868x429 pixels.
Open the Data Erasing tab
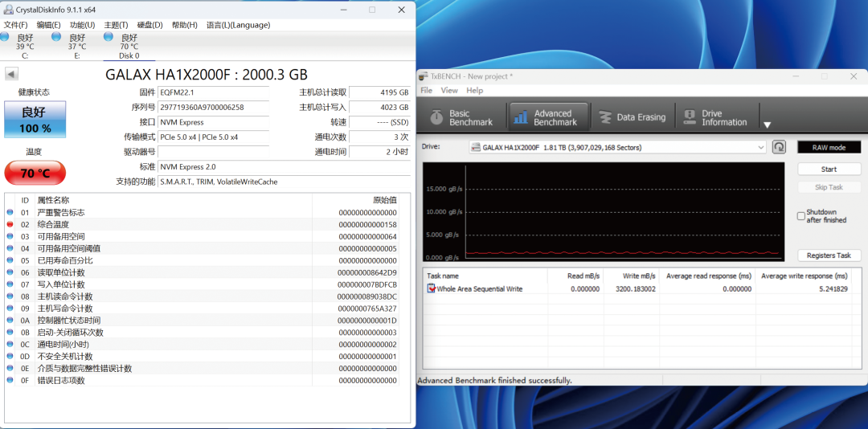tap(633, 117)
